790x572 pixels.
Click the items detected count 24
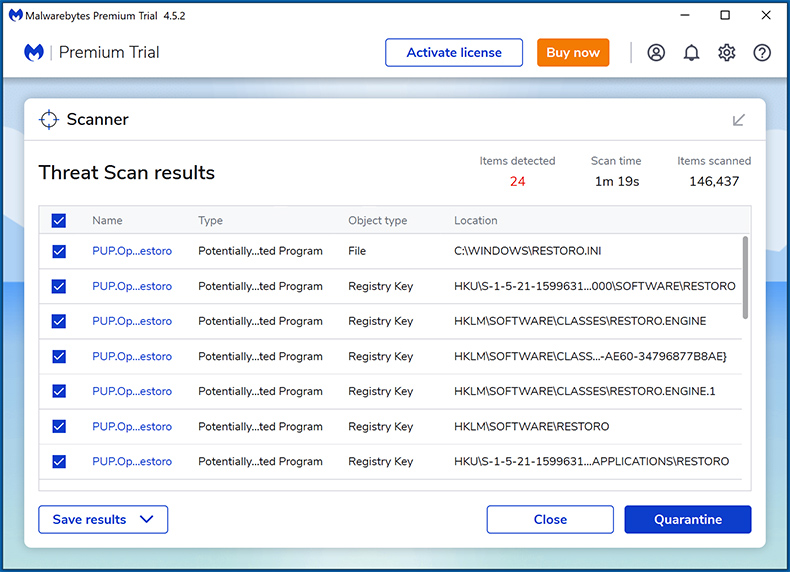click(517, 181)
